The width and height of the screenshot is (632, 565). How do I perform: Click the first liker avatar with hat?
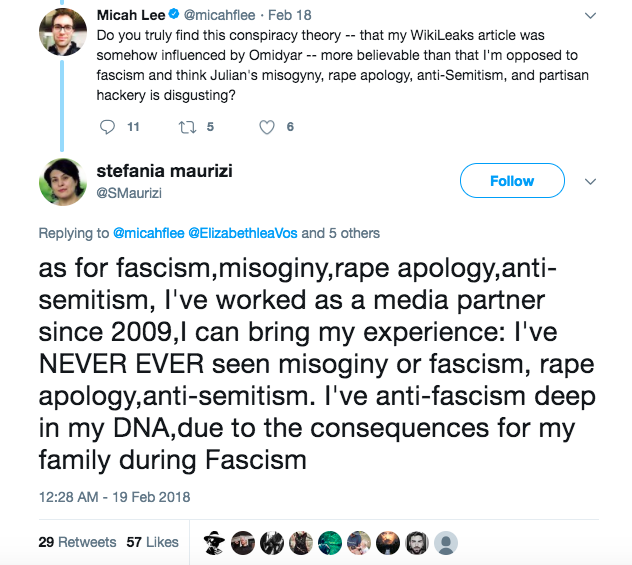(x=215, y=542)
